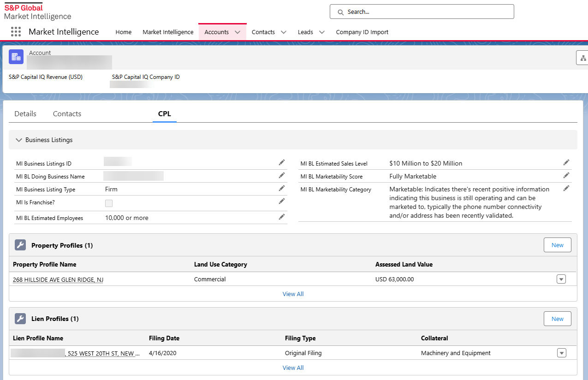Edit the MI Business Listings ID field
The width and height of the screenshot is (588, 380).
coord(281,162)
